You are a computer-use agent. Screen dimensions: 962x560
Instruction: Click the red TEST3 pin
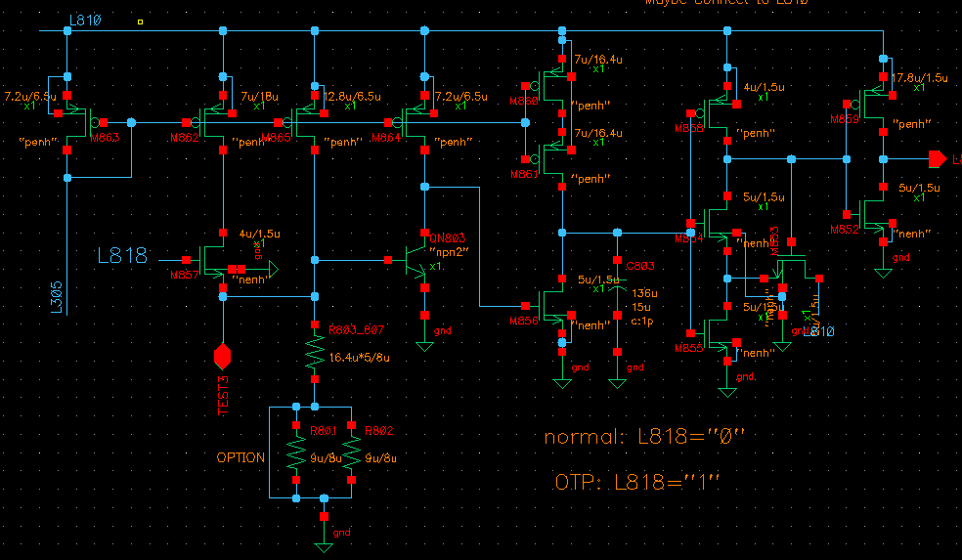click(222, 357)
